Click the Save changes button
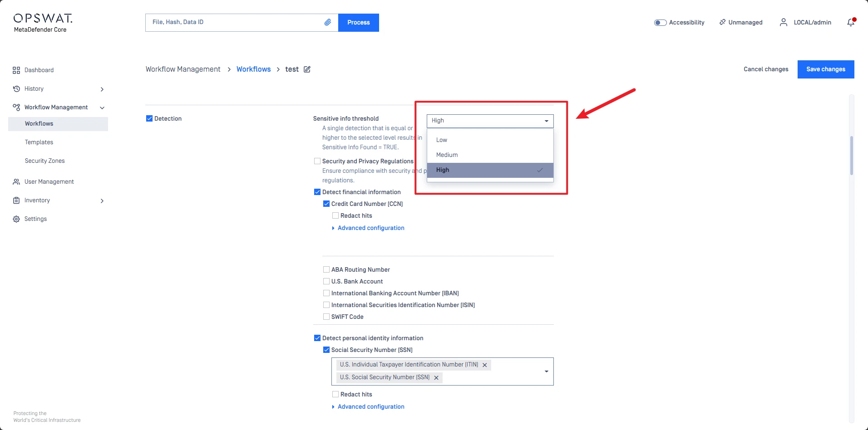 [825, 69]
